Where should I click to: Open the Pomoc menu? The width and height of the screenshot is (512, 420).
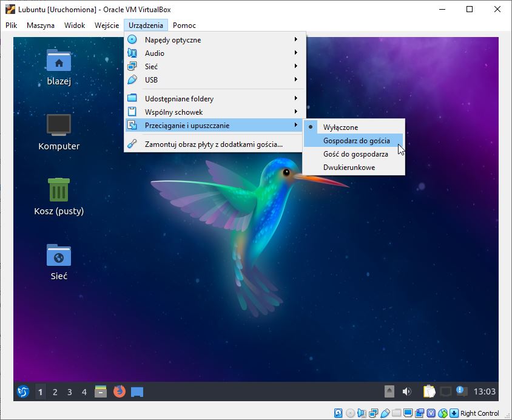[x=184, y=25]
